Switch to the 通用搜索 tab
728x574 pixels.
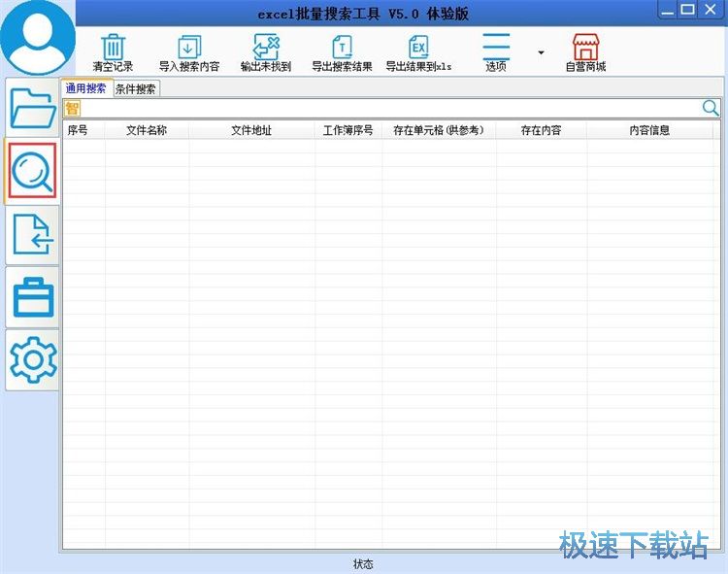tap(85, 88)
